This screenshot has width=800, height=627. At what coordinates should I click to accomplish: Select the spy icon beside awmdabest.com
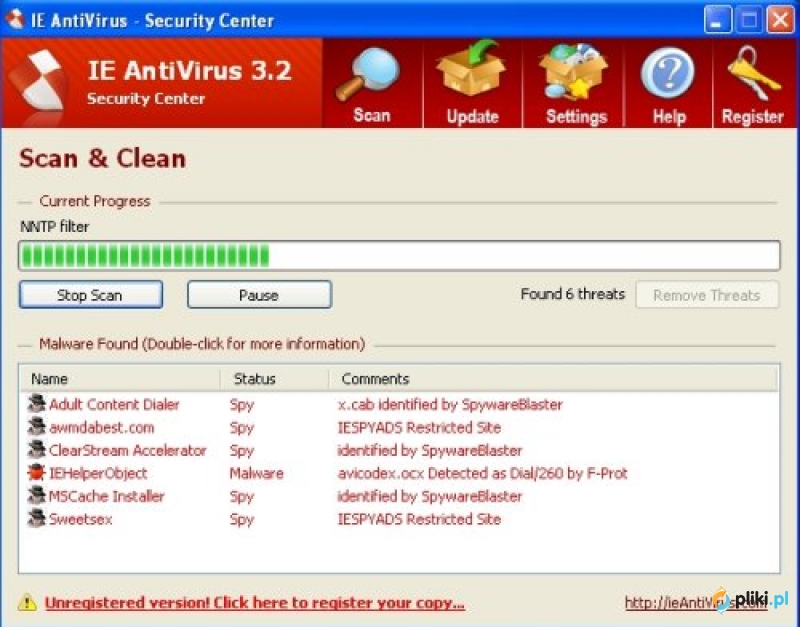click(x=36, y=427)
